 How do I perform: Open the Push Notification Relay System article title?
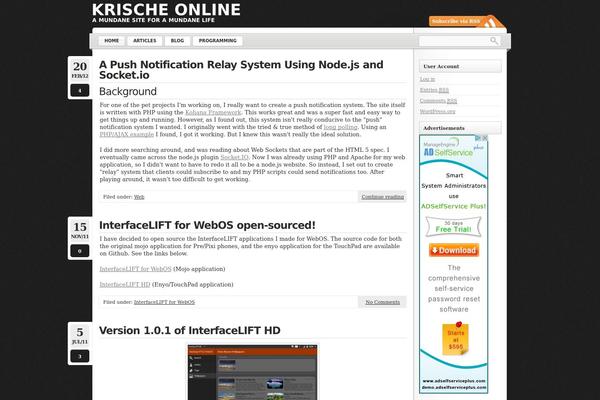click(x=241, y=70)
